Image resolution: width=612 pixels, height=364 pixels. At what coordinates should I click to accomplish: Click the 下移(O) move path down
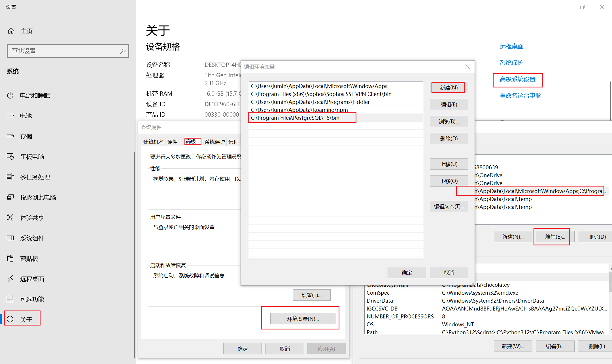(449, 181)
